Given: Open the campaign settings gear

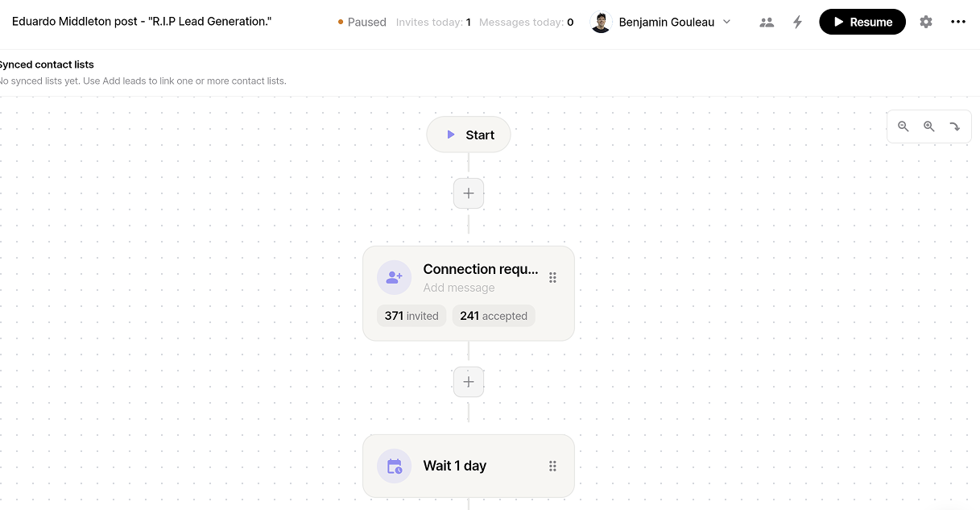Looking at the screenshot, I should click(926, 22).
